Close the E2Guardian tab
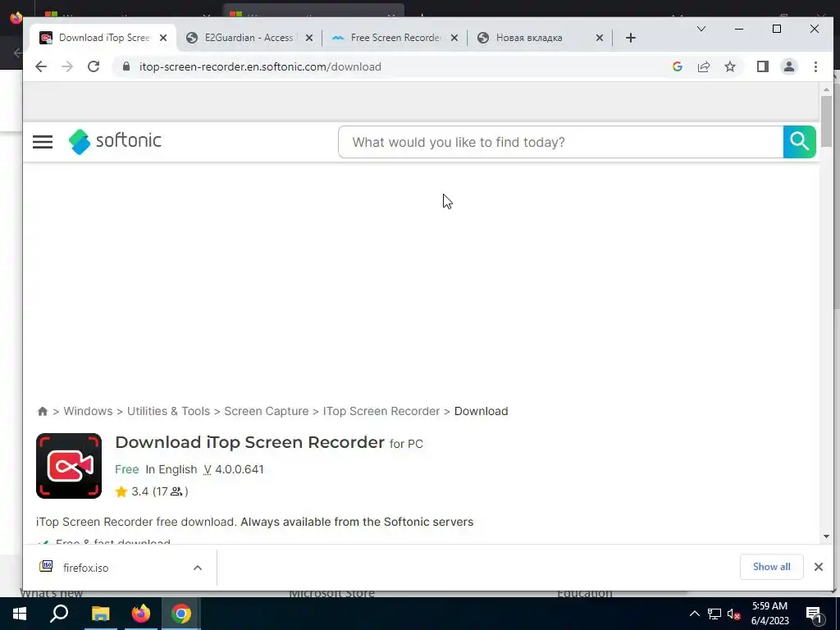This screenshot has height=630, width=840. click(308, 38)
